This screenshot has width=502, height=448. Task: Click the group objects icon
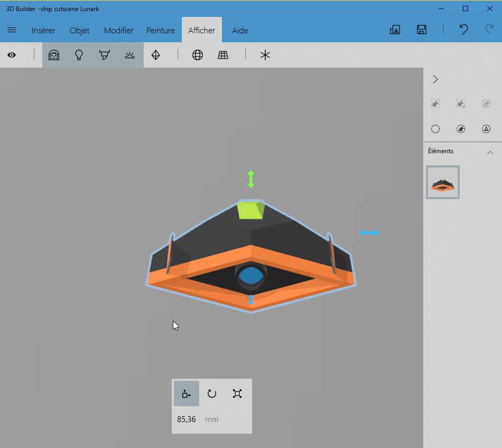point(435,104)
